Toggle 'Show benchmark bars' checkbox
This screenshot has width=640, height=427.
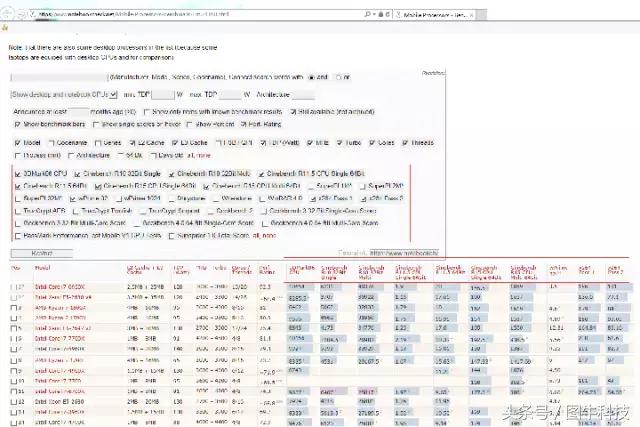click(x=17, y=124)
